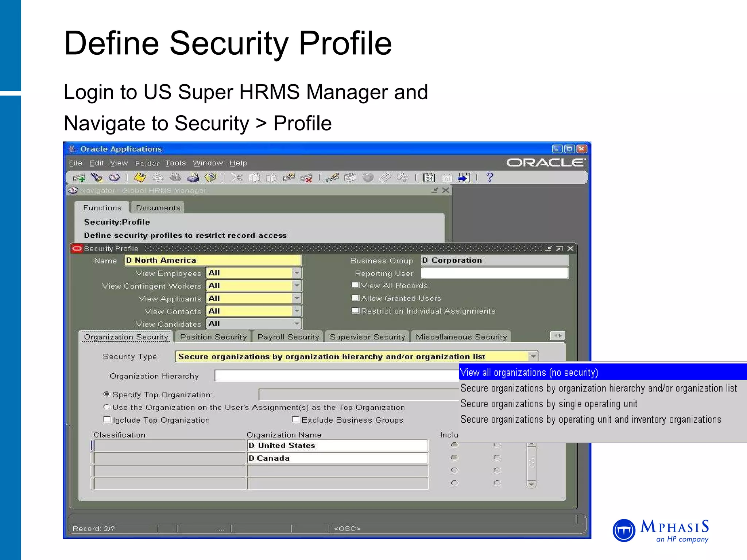This screenshot has height=560, width=747.
Task: Click the Find flashlight icon
Action: (x=97, y=178)
